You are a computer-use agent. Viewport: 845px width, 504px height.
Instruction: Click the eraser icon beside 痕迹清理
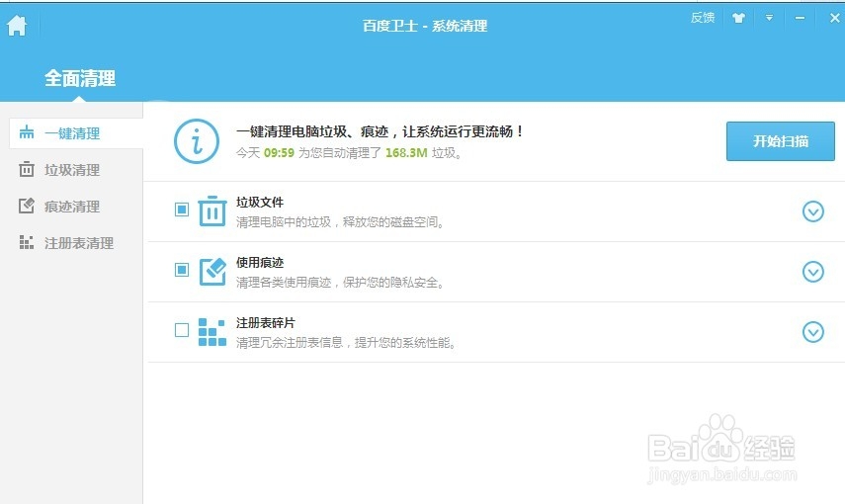[27, 206]
